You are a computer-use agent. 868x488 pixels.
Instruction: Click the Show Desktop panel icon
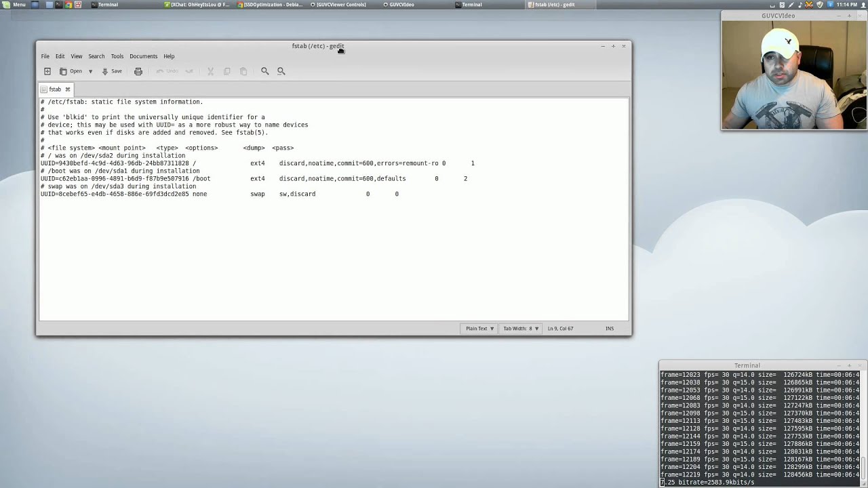pyautogui.click(x=34, y=5)
